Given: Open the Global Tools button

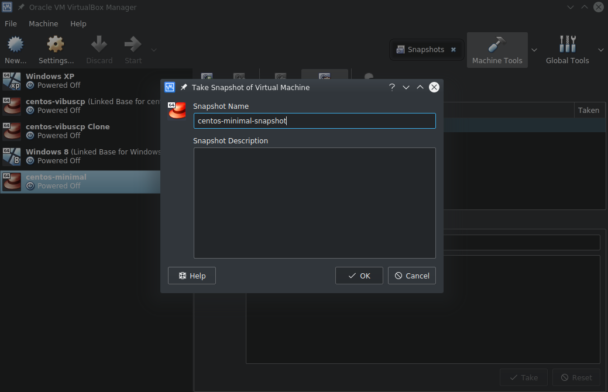Looking at the screenshot, I should click(567, 50).
